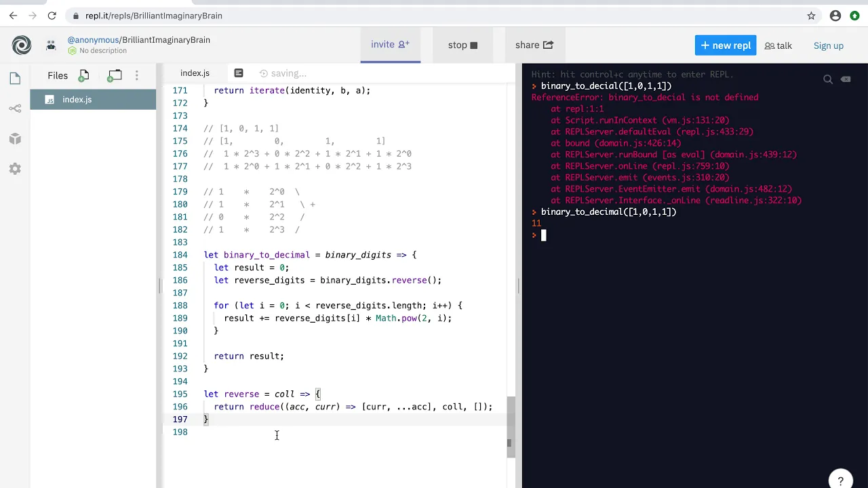Add a new file icon
Screen dimensions: 868x488
(x=84, y=75)
